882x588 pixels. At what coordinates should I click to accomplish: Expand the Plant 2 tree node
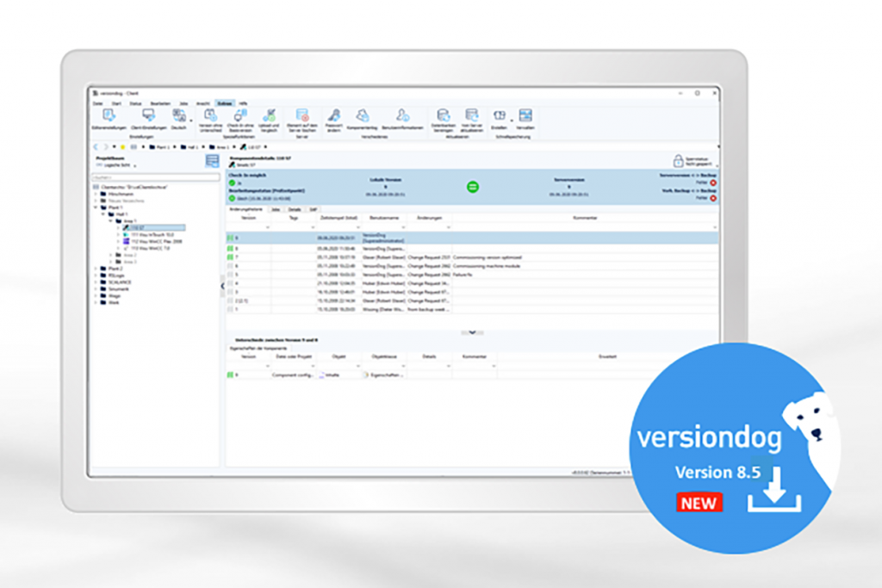point(96,269)
